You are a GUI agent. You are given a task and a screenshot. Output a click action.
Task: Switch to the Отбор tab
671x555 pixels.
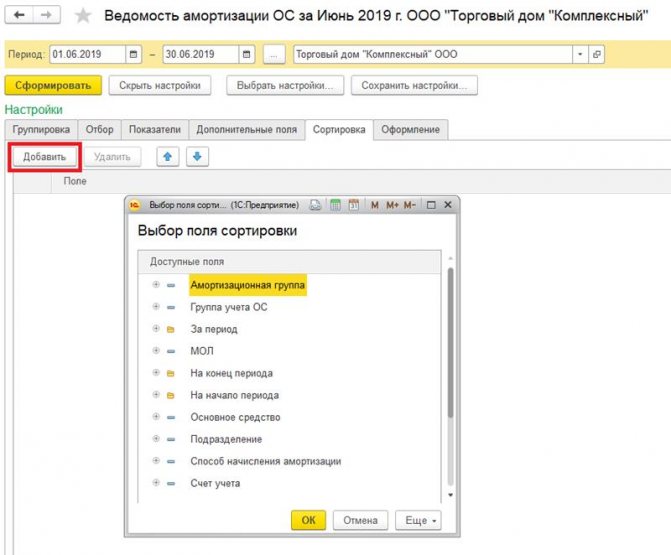tap(99, 130)
